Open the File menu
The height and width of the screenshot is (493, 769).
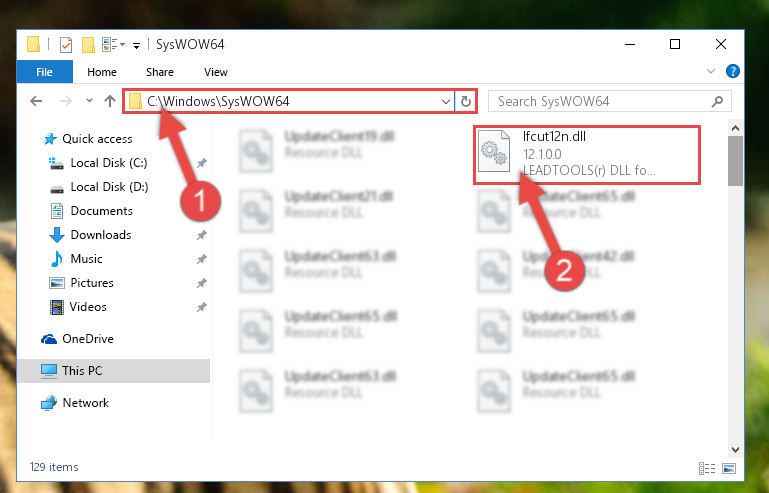(45, 72)
